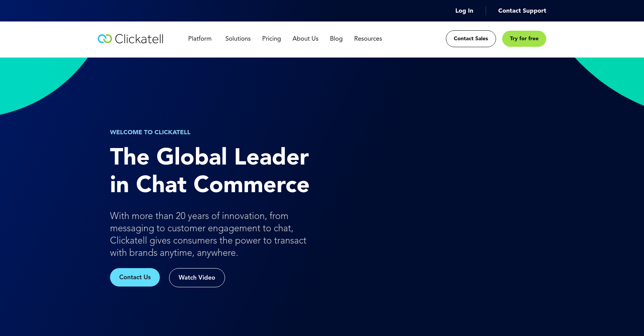The width and height of the screenshot is (644, 336).
Task: Open the Contact Support link
Action: pyautogui.click(x=522, y=11)
